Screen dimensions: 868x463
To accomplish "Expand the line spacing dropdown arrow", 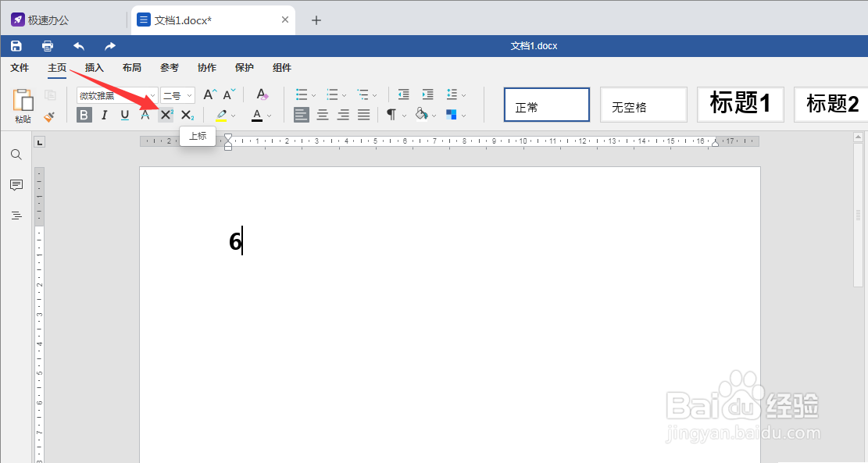I will coord(464,95).
